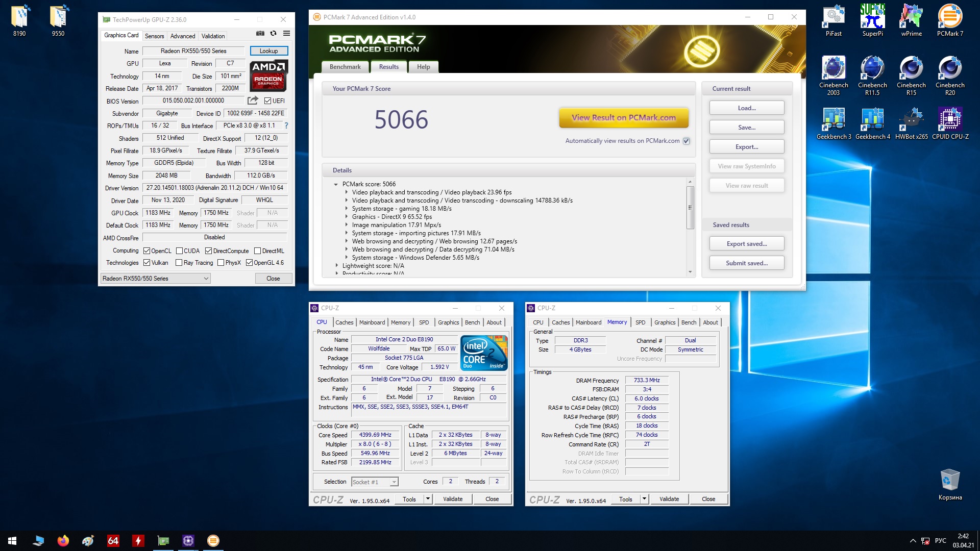Open HWBot x265 shortcut
Viewport: 980px width, 551px height.
click(911, 123)
